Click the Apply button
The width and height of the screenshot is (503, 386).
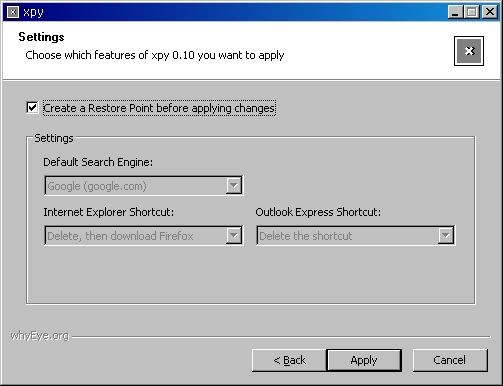364,360
